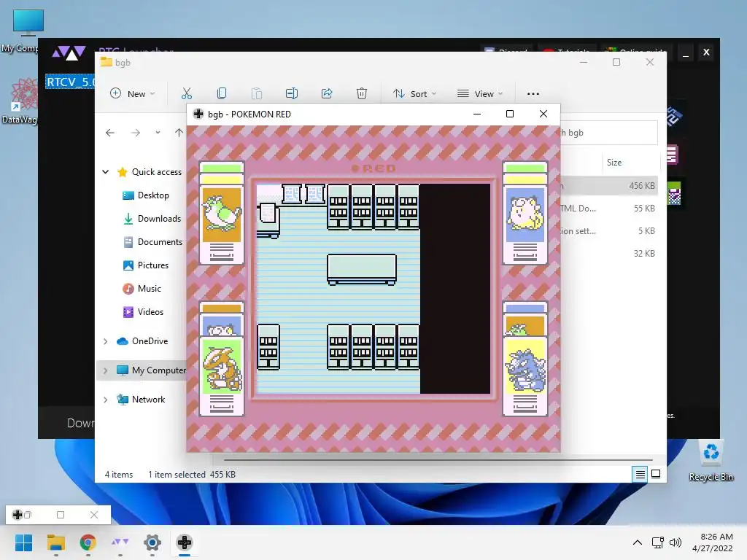The height and width of the screenshot is (560, 747).
Task: Click the 55 KB file row
Action: point(609,208)
